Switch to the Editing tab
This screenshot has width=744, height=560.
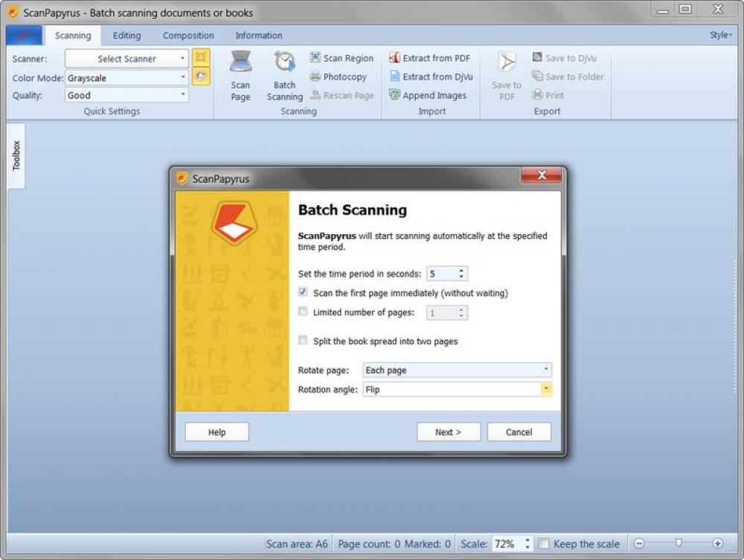click(x=126, y=36)
